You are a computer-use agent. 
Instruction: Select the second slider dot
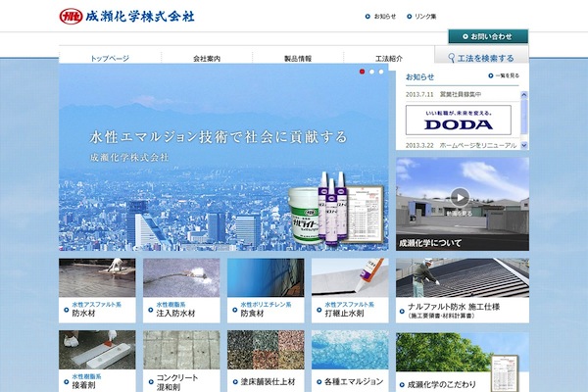[371, 72]
